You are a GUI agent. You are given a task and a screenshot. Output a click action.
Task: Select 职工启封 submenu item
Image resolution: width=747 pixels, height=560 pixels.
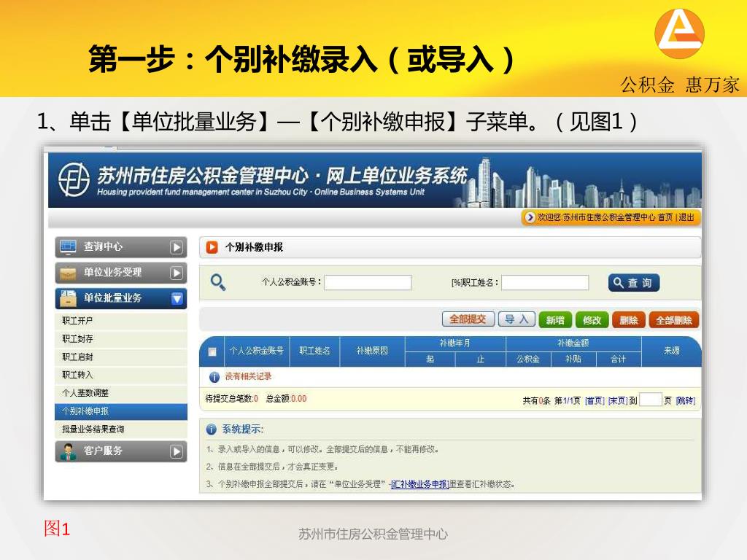coord(121,357)
